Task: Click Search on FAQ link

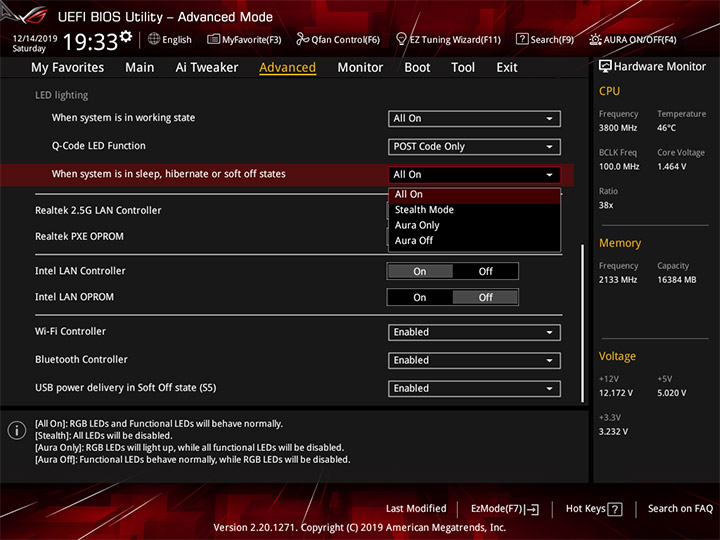Action: coord(680,509)
